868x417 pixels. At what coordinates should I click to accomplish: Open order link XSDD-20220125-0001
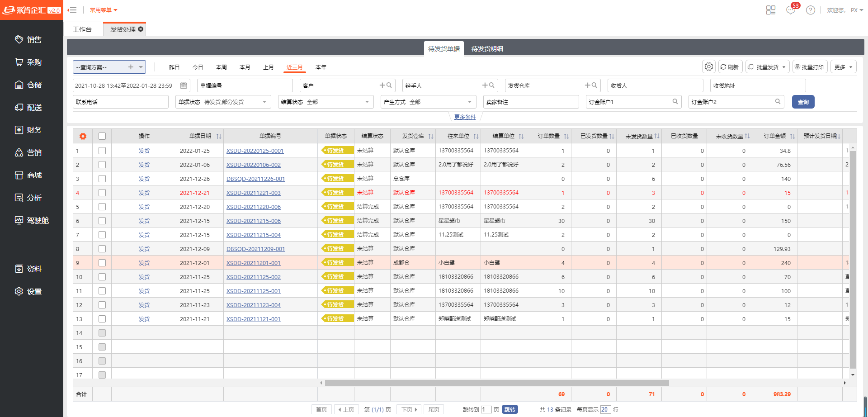coord(255,151)
